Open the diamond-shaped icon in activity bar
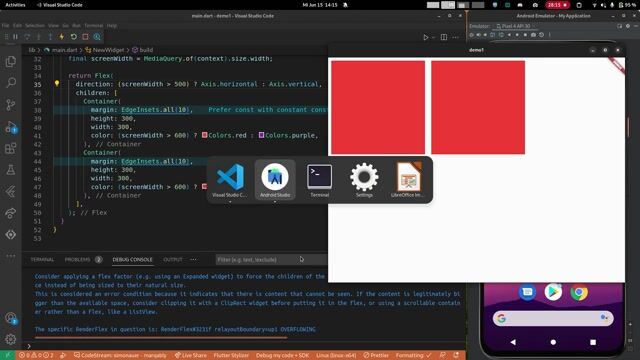Screen dimensions: 640x360 11,234
